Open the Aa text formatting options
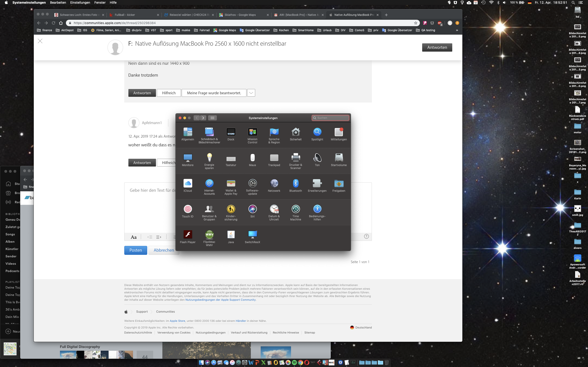Image resolution: width=588 pixels, height=367 pixels. coord(134,237)
